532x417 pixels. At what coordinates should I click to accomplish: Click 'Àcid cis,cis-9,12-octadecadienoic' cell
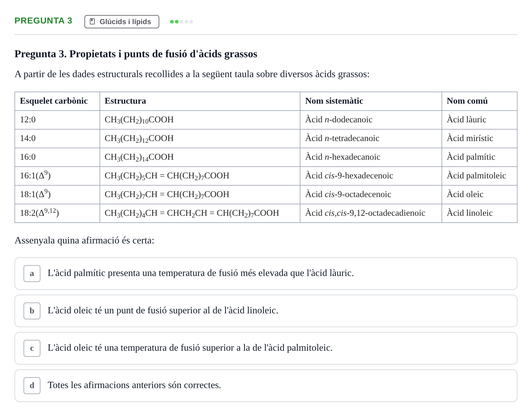click(x=371, y=213)
